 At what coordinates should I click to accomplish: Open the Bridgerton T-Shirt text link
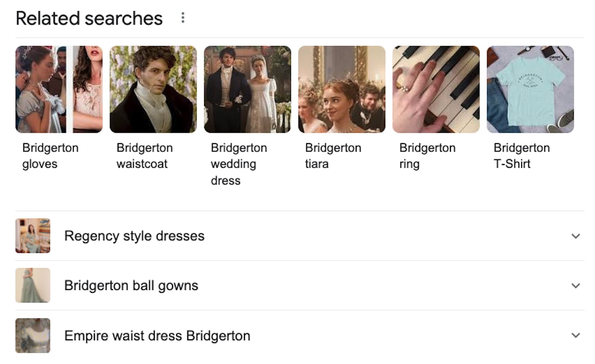pos(522,156)
